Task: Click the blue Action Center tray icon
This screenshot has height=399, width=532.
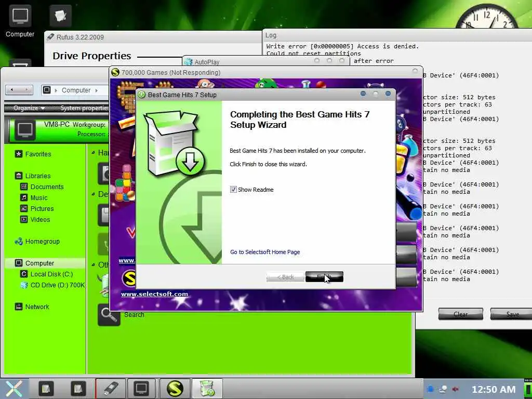Action: [x=430, y=389]
